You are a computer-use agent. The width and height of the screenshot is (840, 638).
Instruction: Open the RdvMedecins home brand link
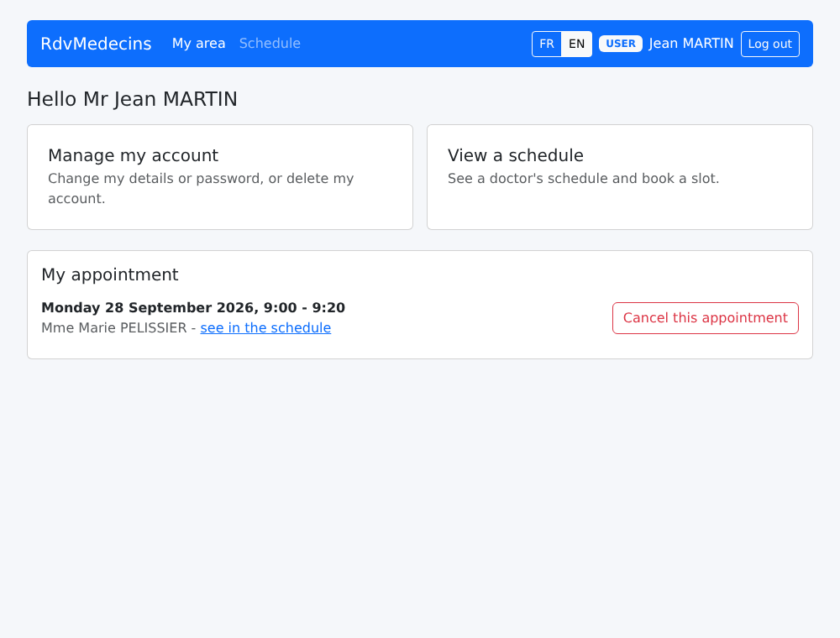coord(96,44)
